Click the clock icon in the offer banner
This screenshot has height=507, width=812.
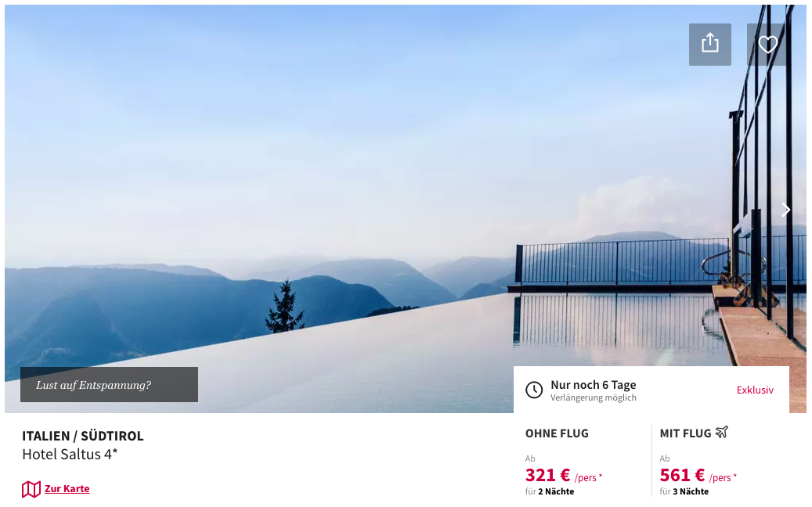pyautogui.click(x=534, y=390)
